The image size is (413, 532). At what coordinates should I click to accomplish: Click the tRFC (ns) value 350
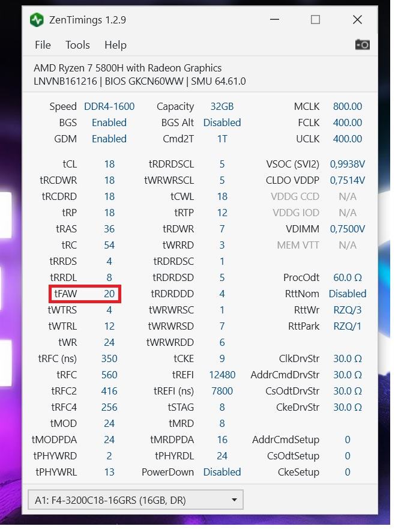pos(109,358)
